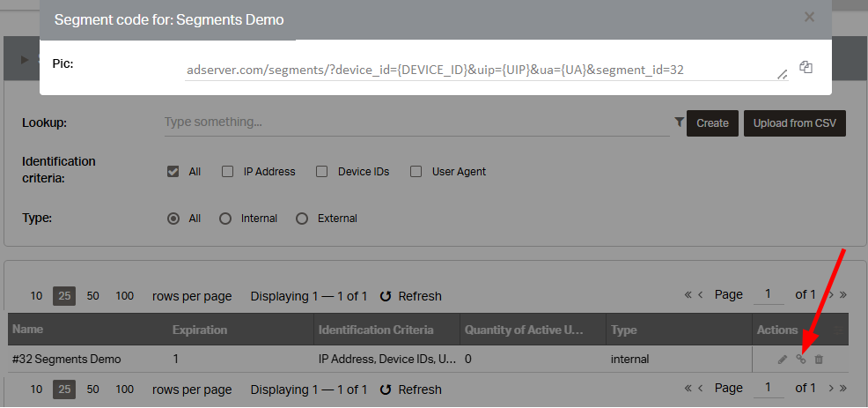Click the Create button
The height and width of the screenshot is (408, 868).
712,123
